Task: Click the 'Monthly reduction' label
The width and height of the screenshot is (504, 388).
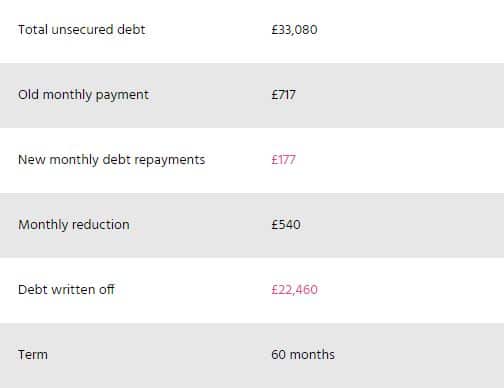Action: click(74, 225)
